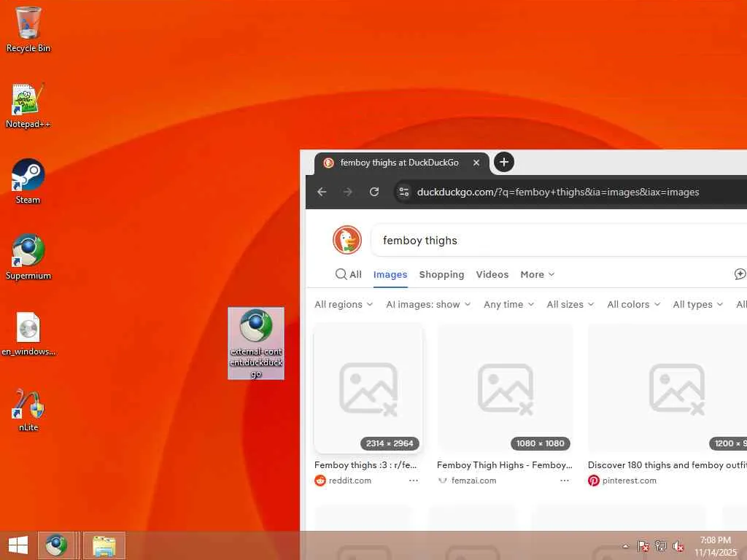Open the Recycle Bin desktop icon

click(28, 29)
